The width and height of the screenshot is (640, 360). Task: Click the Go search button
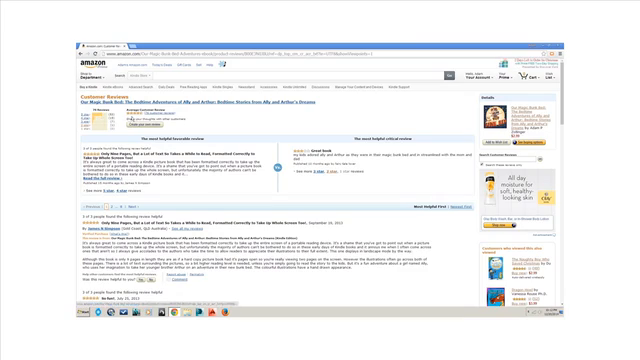pos(449,76)
